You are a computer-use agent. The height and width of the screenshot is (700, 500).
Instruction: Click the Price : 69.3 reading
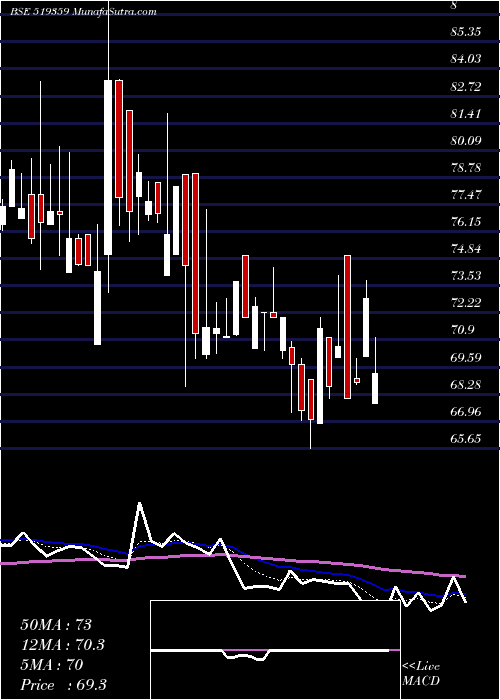point(63,685)
